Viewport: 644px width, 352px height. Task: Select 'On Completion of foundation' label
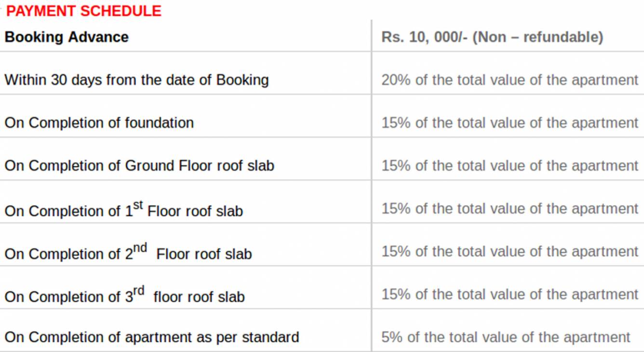tap(99, 122)
